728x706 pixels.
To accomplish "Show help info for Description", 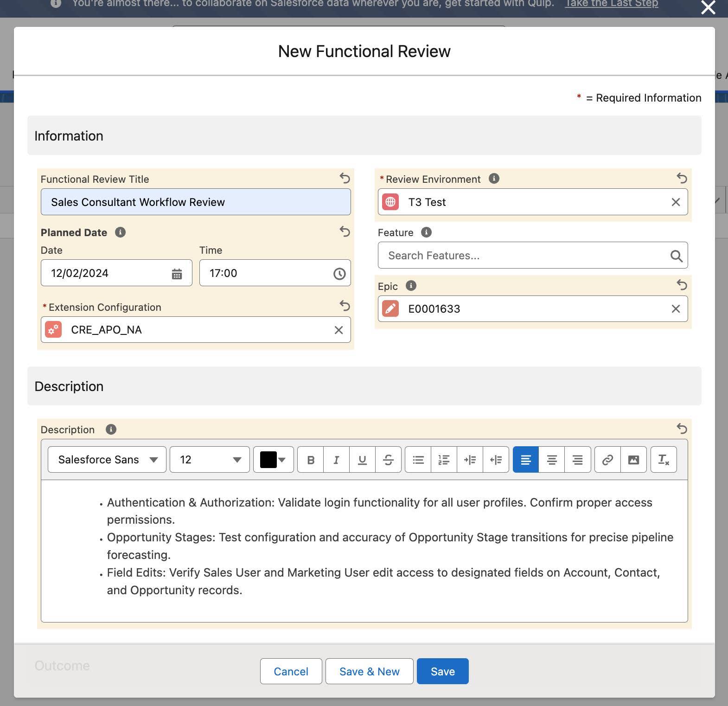I will coord(111,429).
